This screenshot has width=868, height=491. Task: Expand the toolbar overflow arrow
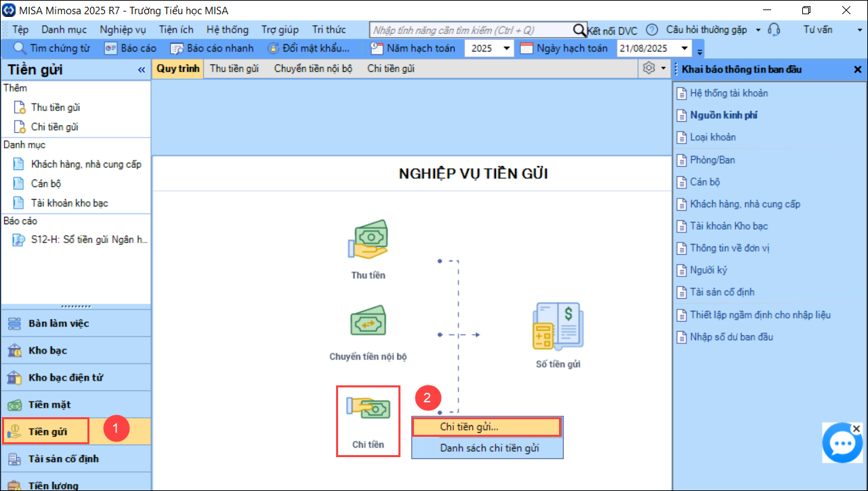pyautogui.click(x=699, y=51)
